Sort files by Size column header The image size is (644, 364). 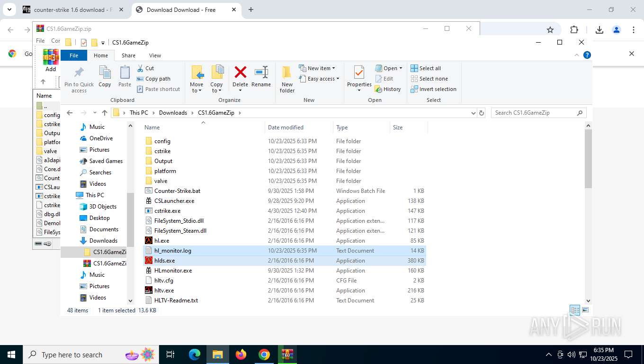click(x=409, y=127)
